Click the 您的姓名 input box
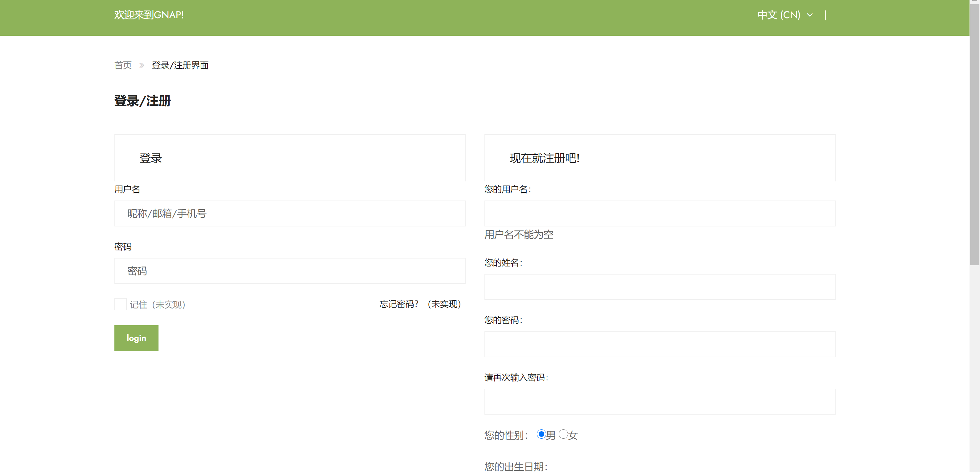Screen dimensions: 980x472 point(660,287)
